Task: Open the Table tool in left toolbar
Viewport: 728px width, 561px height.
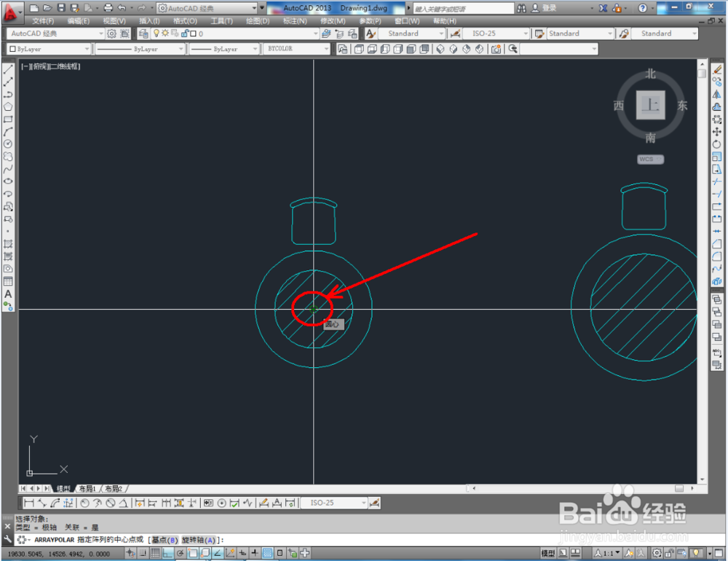Action: coord(8,281)
